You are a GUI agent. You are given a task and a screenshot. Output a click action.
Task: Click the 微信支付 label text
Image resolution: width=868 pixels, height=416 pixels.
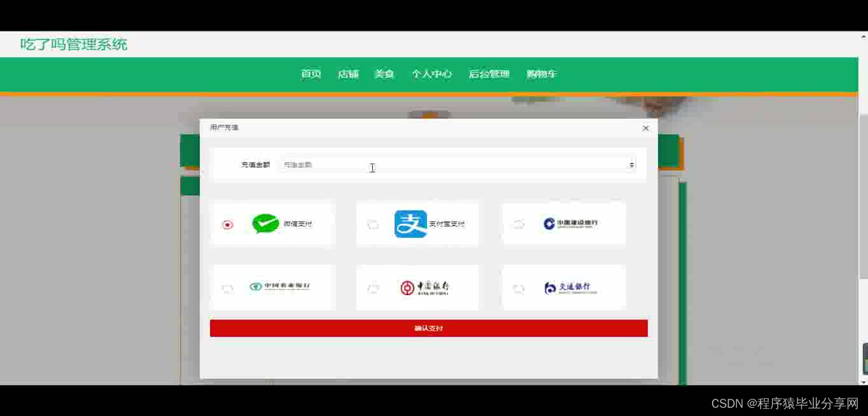click(x=298, y=224)
